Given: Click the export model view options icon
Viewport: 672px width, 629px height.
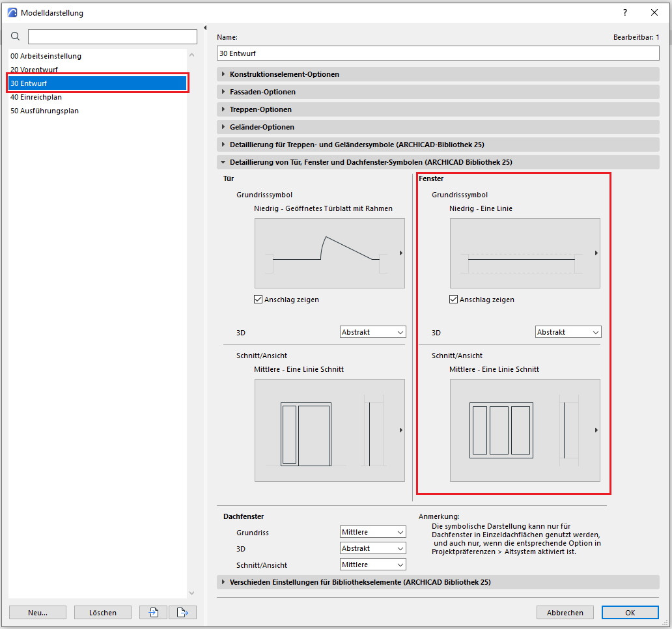Looking at the screenshot, I should (182, 612).
